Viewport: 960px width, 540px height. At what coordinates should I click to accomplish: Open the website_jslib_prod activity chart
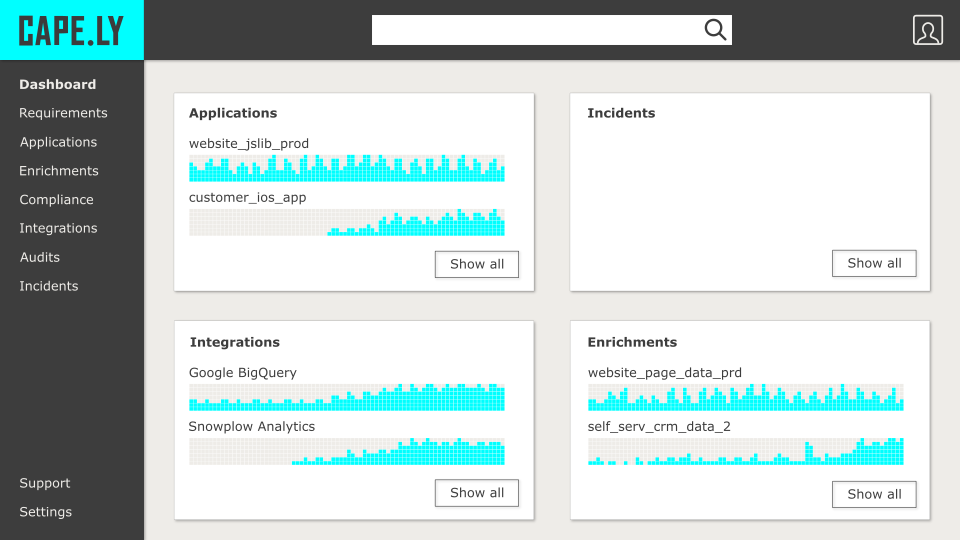coord(346,168)
